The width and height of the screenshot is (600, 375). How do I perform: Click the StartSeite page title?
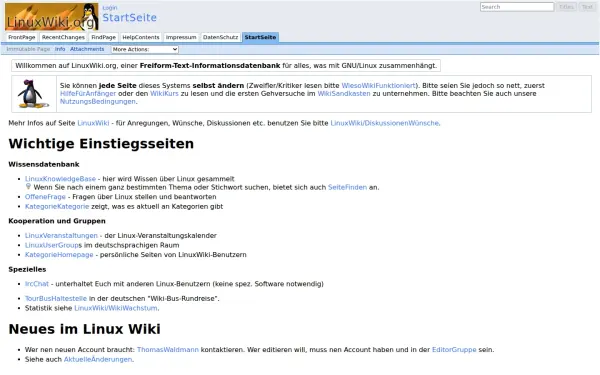pyautogui.click(x=129, y=18)
